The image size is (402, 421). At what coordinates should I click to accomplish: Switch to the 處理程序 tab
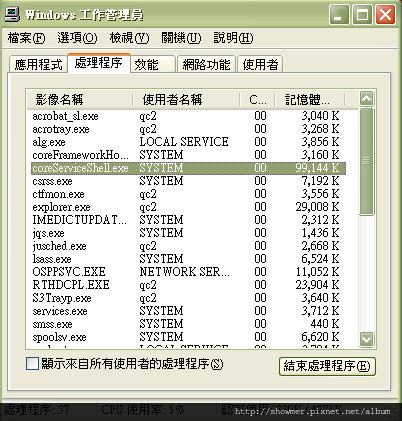[99, 63]
